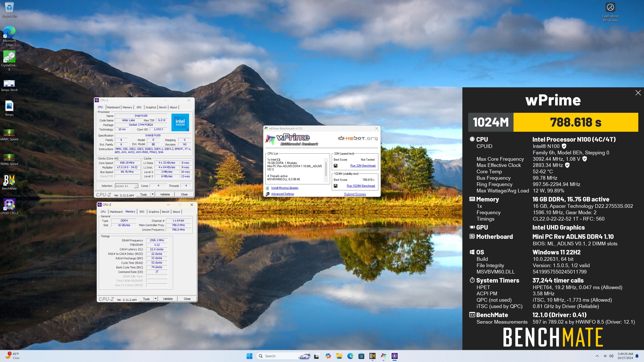The height and width of the screenshot is (362, 644).
Task: Click the Install Missing Libraries link
Action: click(x=284, y=188)
